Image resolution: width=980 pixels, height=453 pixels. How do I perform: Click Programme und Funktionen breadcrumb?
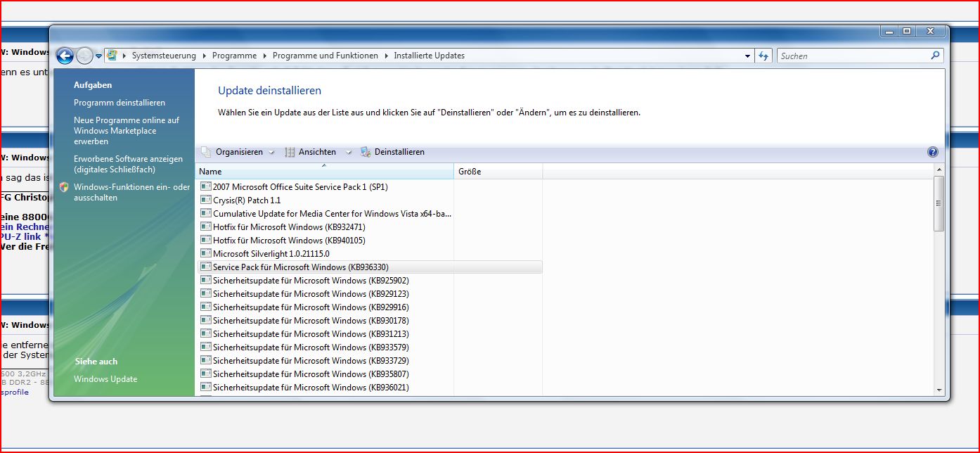click(325, 56)
